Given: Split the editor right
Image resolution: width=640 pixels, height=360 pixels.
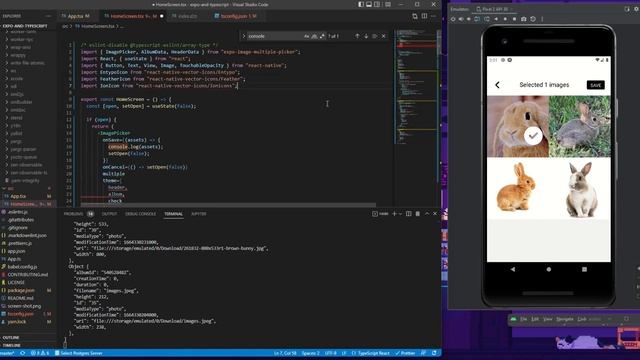Looking at the screenshot, I should point(424,16).
